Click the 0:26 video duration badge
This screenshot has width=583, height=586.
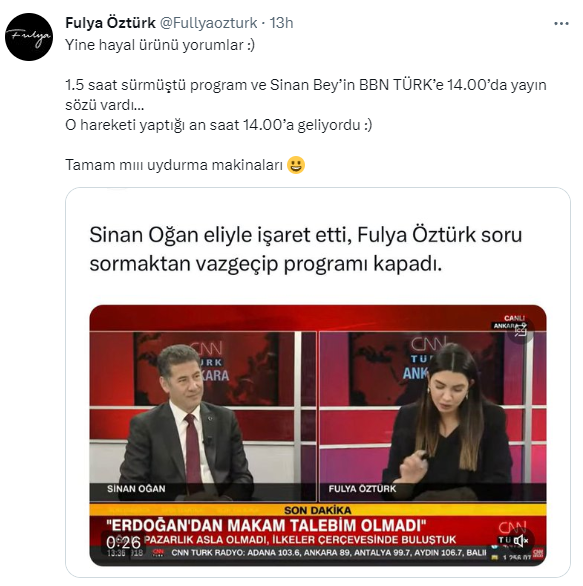point(123,542)
